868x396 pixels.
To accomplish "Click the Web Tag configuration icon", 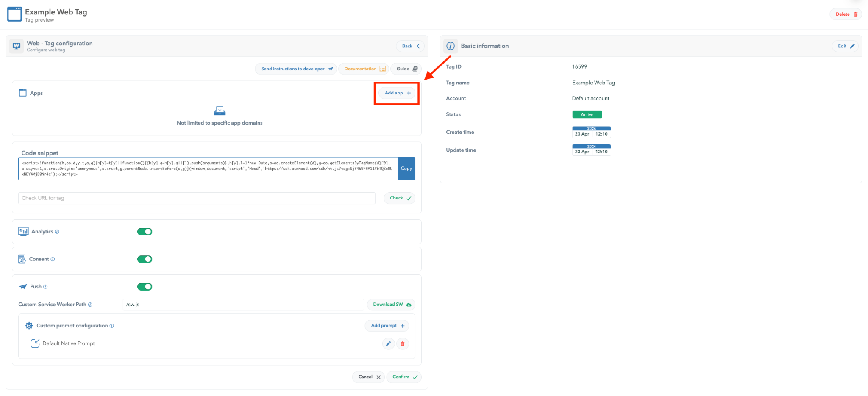I will click(17, 46).
